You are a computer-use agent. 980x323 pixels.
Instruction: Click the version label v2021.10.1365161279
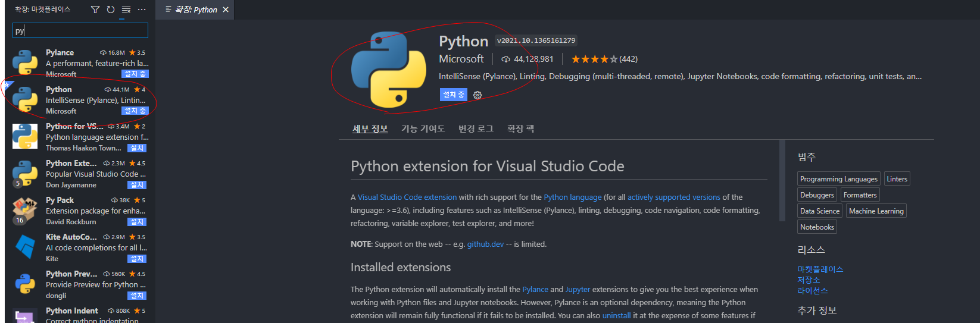(x=536, y=40)
